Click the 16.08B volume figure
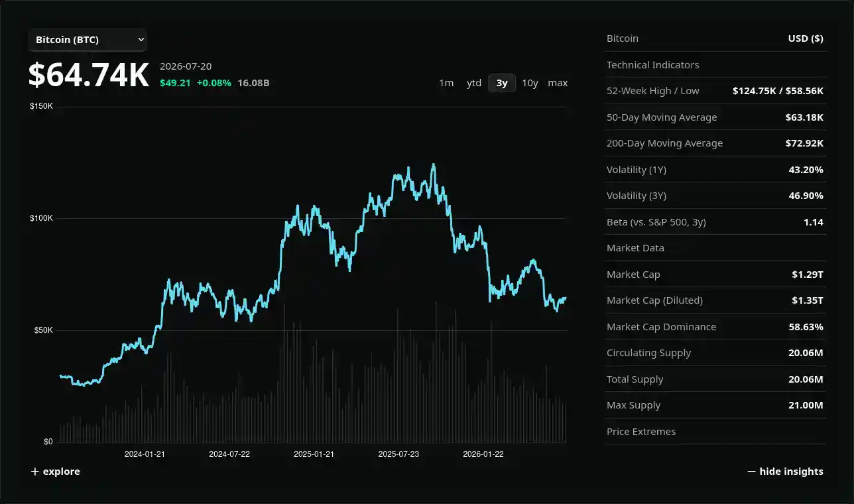Image resolution: width=854 pixels, height=504 pixels. pyautogui.click(x=253, y=83)
